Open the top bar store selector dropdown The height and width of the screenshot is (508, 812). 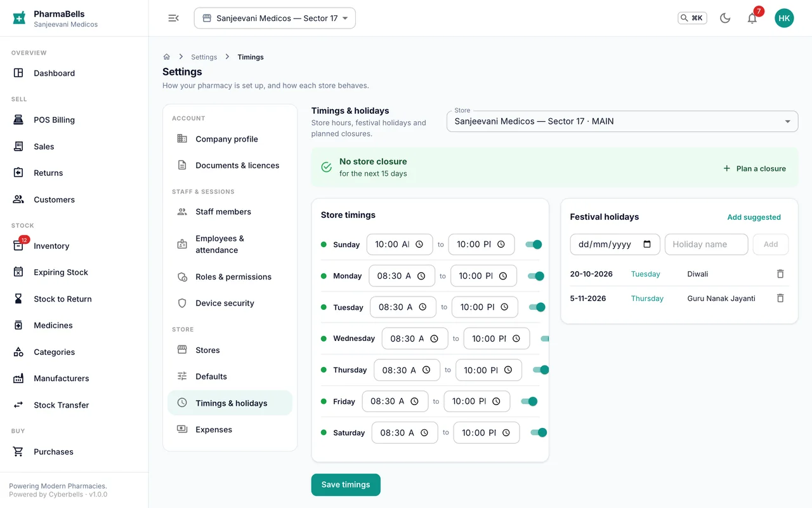click(x=275, y=18)
